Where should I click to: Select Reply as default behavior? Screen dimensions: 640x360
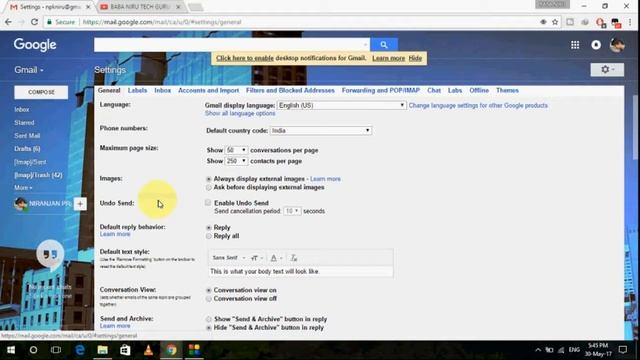pos(209,228)
